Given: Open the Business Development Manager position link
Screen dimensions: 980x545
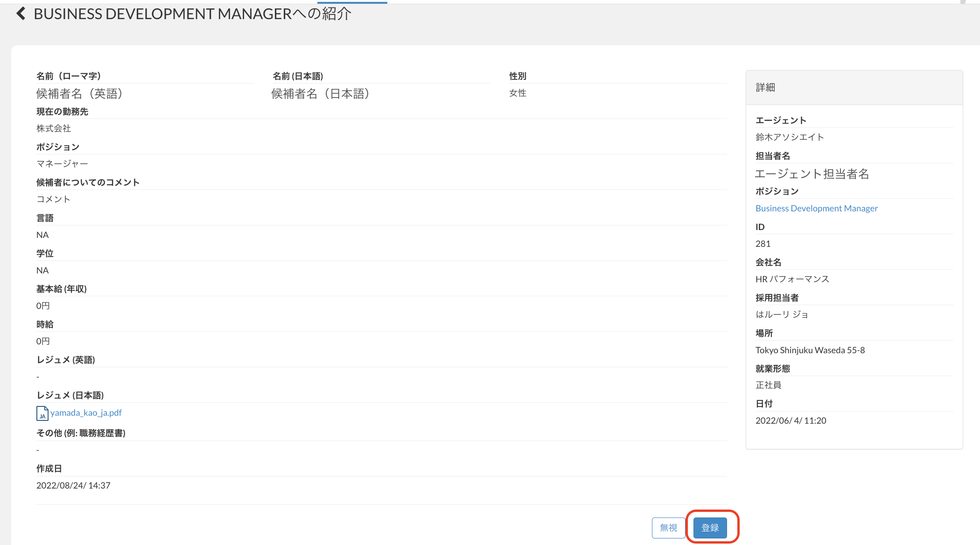Looking at the screenshot, I should tap(816, 209).
